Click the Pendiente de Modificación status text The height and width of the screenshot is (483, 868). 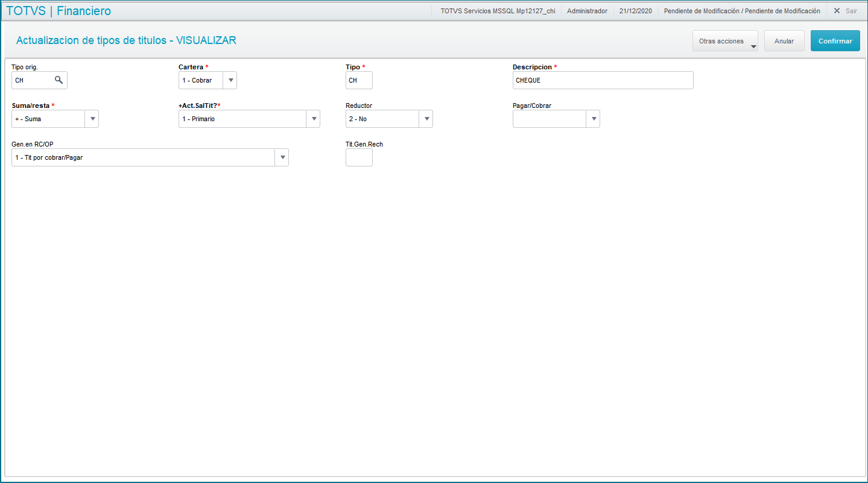point(742,11)
